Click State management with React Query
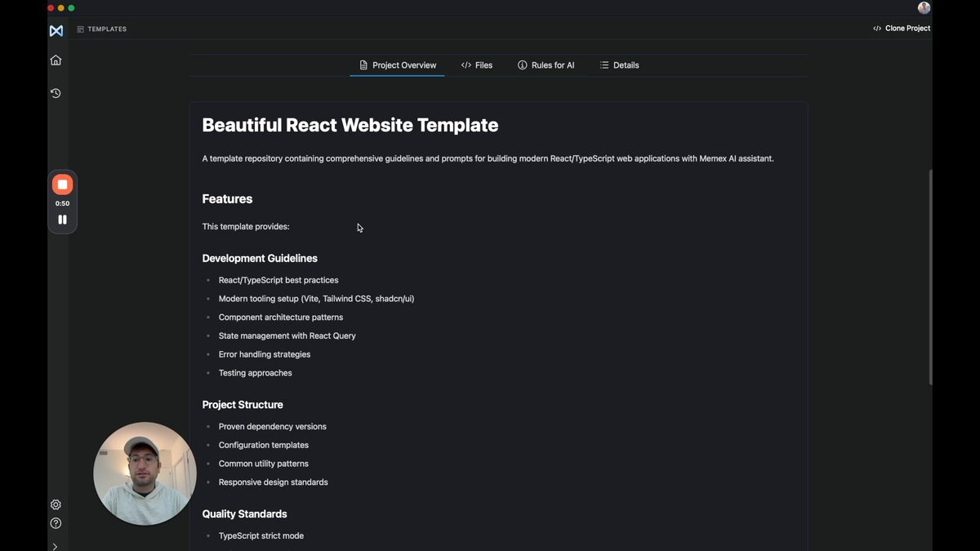 [x=287, y=336]
